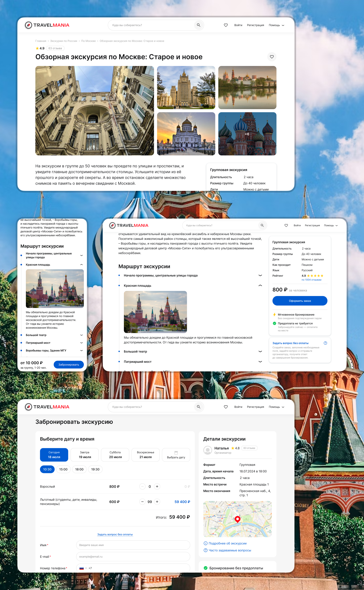Click the question mark icon beside Задать вопрос без оплаты
Screen dimensions: 364x590
click(x=325, y=343)
